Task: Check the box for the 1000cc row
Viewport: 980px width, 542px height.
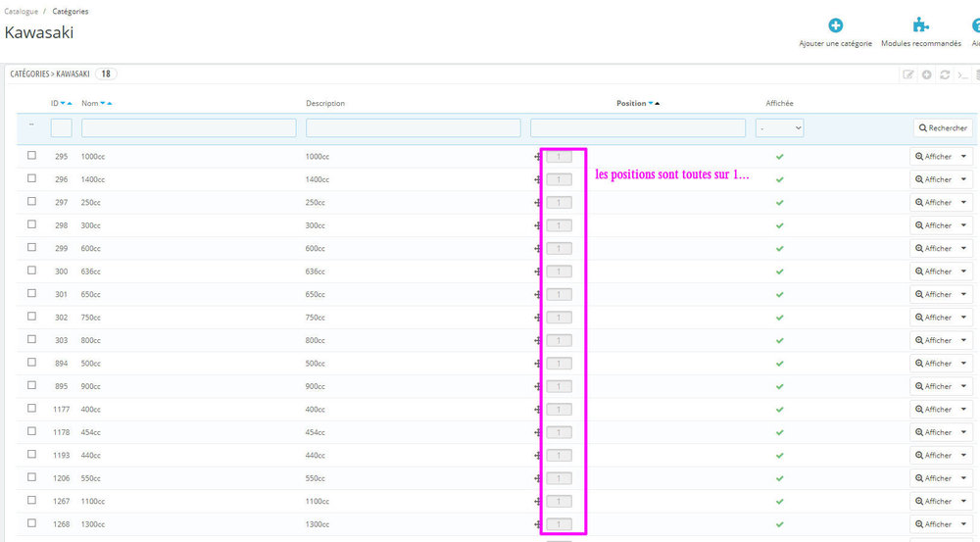Action: click(32, 156)
